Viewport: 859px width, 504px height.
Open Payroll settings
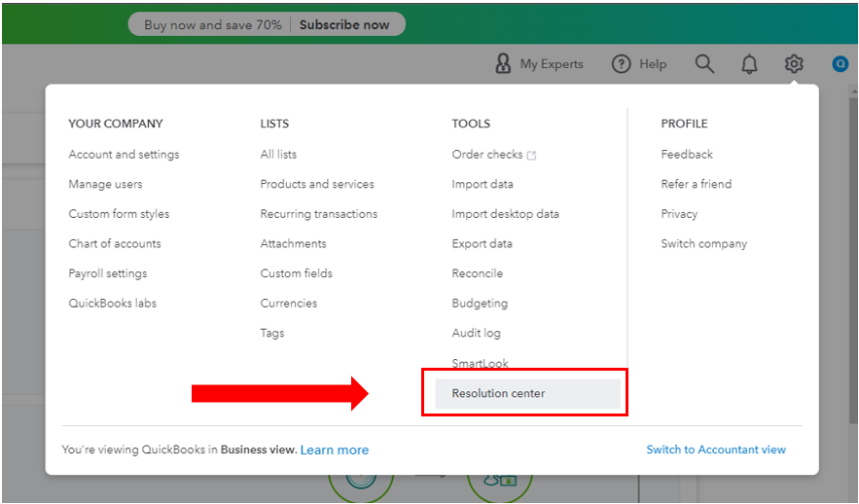tap(107, 272)
